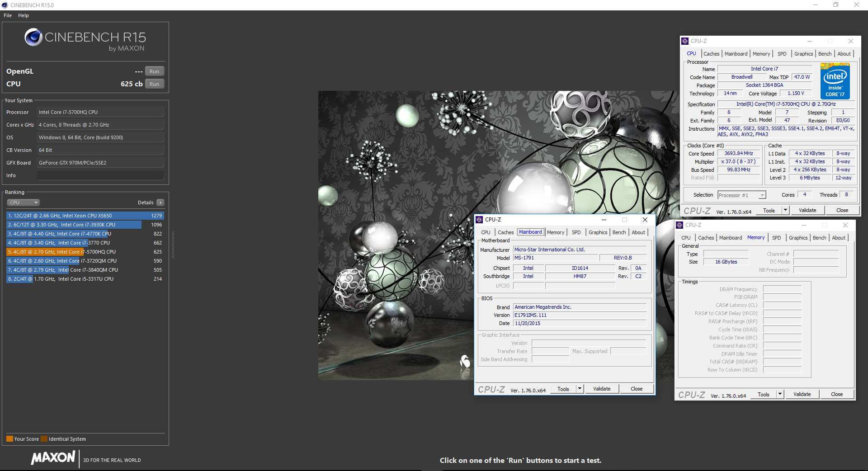Click Close button in CPU-Z Memory window
Image resolution: width=868 pixels, height=471 pixels.
coord(837,394)
